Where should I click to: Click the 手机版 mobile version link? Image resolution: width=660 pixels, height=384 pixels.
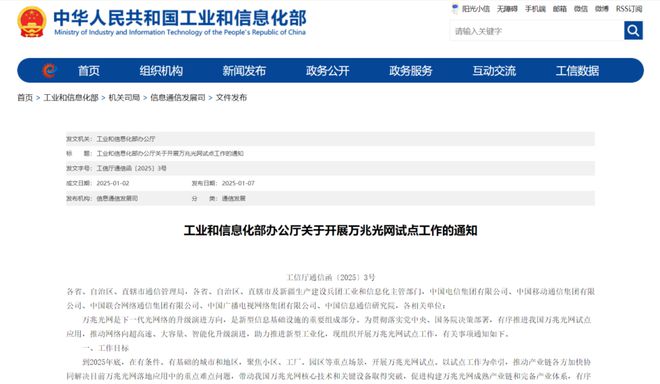[x=535, y=9]
